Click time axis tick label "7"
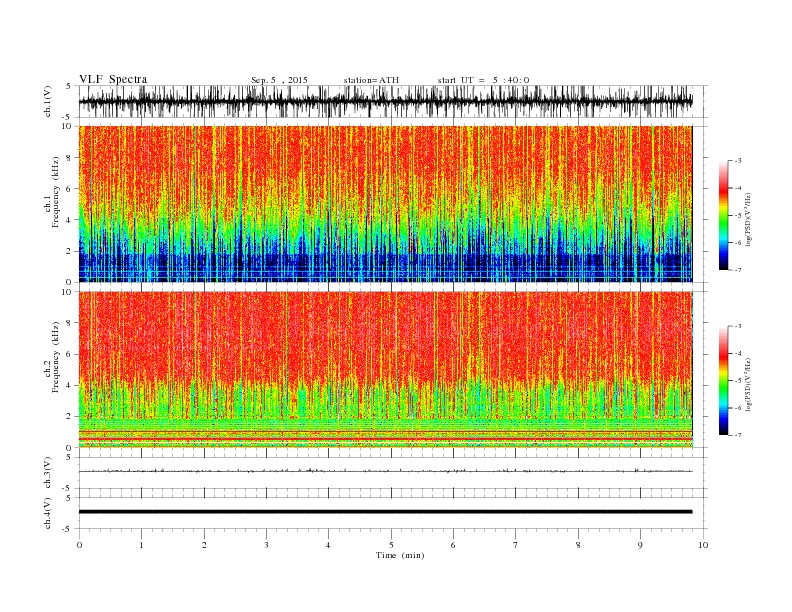 click(x=516, y=545)
